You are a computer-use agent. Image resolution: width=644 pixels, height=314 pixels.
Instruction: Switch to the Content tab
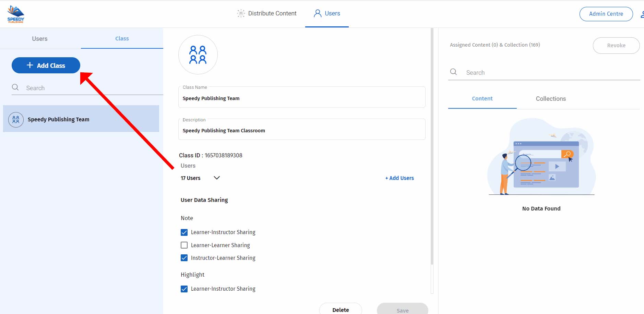(482, 99)
